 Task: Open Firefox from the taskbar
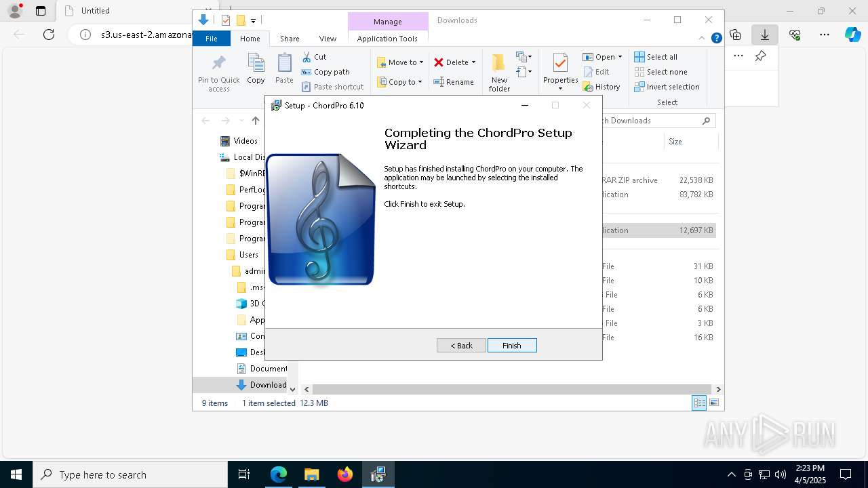click(345, 474)
